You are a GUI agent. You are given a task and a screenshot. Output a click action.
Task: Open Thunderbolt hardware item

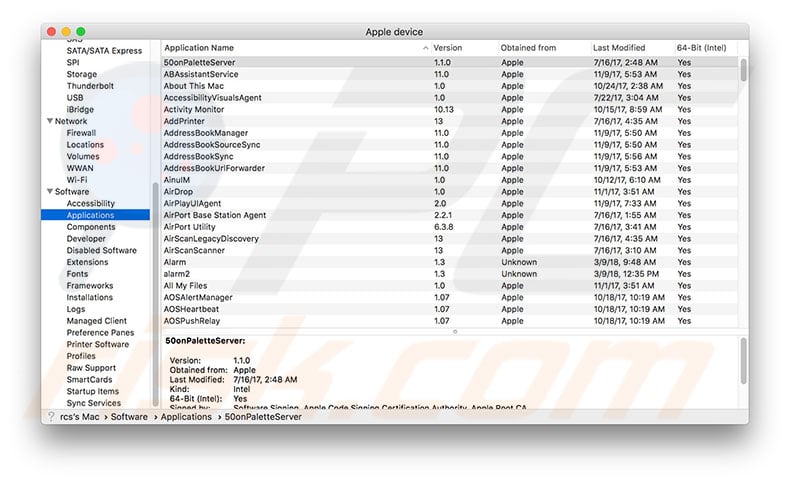[90, 86]
